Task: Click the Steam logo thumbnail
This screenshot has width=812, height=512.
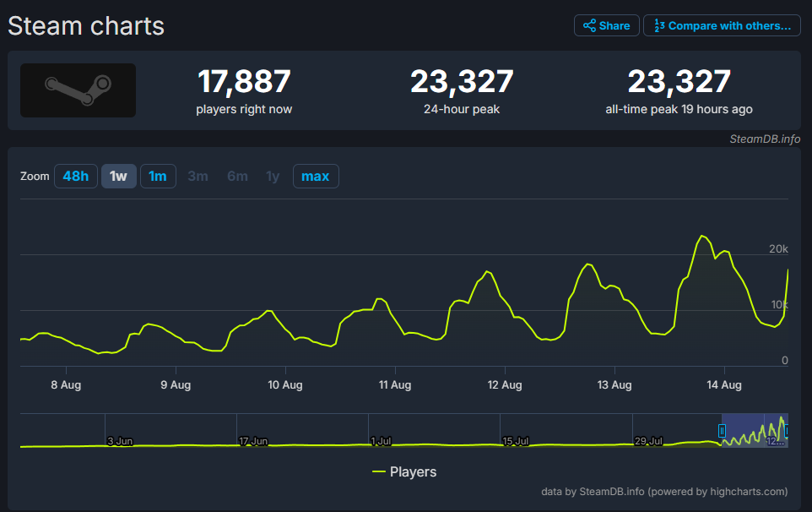Action: tap(78, 90)
